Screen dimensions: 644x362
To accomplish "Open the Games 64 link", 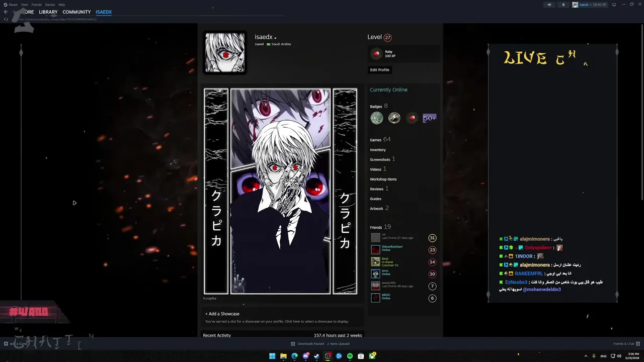I will pos(380,140).
